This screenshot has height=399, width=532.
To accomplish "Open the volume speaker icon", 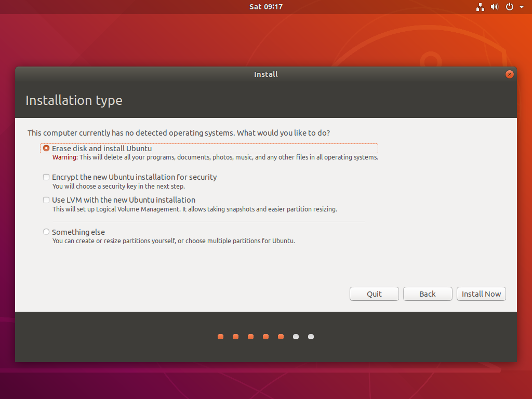I will click(x=495, y=7).
